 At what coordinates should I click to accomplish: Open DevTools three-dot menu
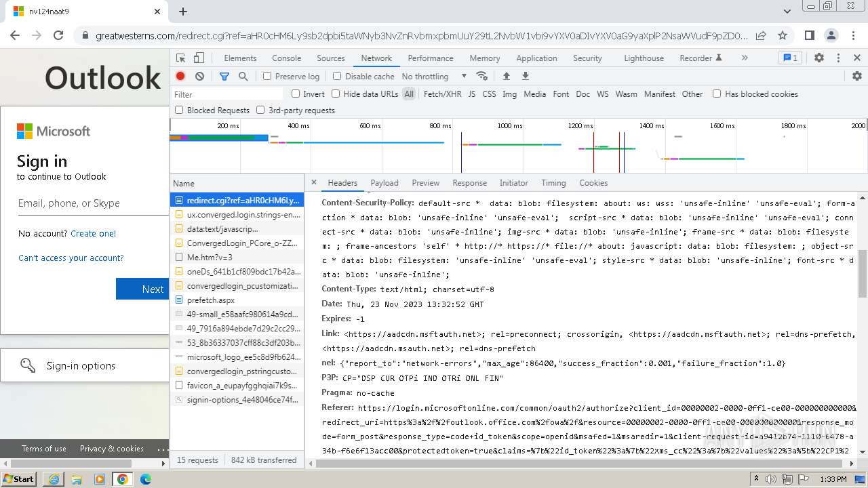(x=838, y=58)
